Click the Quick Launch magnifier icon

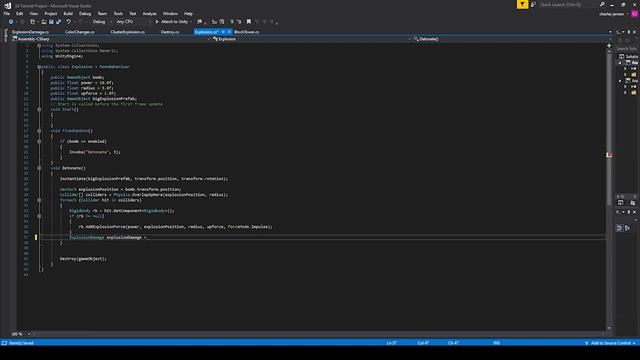(x=602, y=4)
